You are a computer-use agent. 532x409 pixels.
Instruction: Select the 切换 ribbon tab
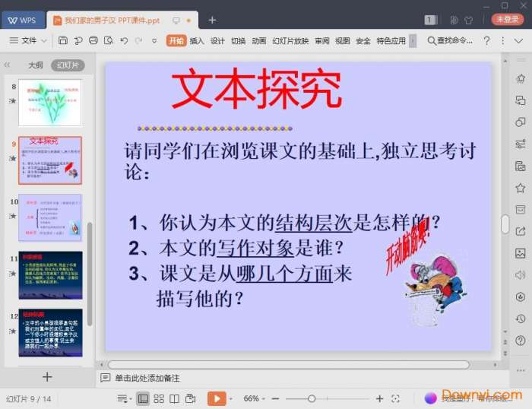(238, 41)
